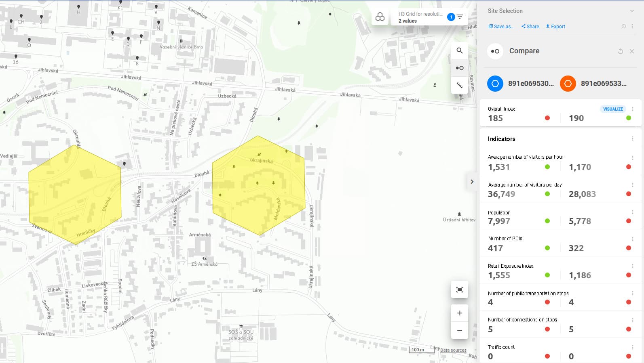Viewport: 644px width, 363px height.
Task: Open info icon in Site Selection toolbar
Action: point(623,26)
